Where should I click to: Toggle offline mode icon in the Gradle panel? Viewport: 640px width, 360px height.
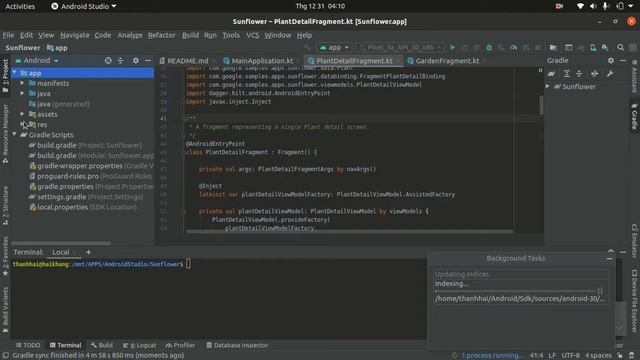coord(594,74)
